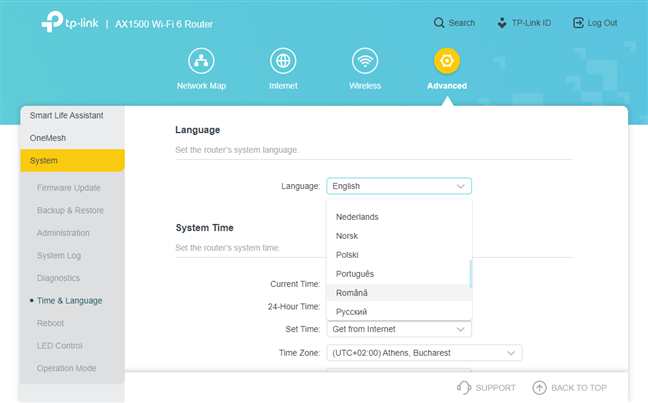Choose Norsk from language list

[x=399, y=236]
